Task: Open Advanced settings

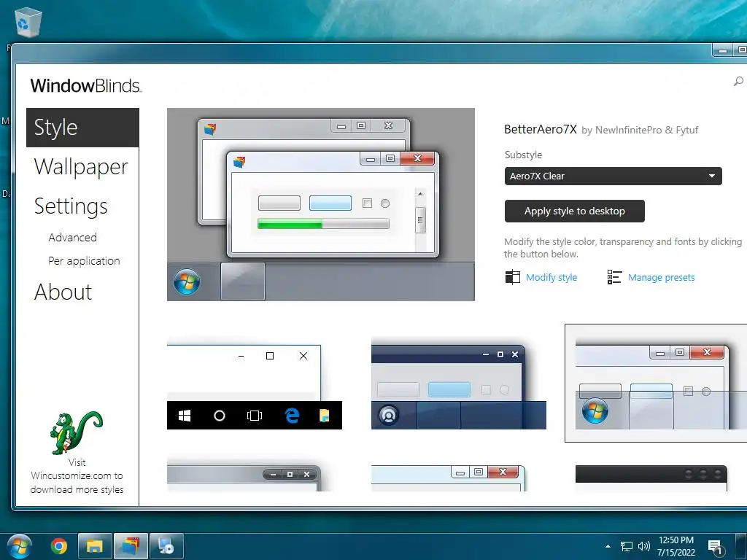Action: tap(72, 237)
